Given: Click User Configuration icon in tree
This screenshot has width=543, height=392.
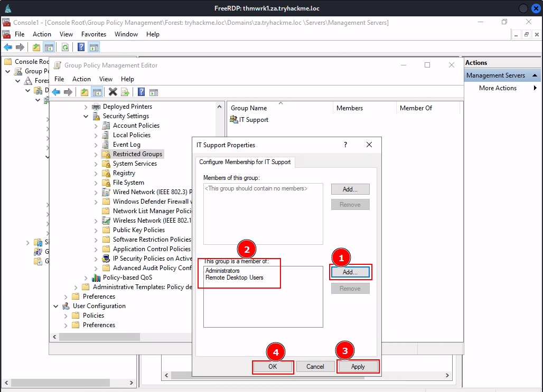Looking at the screenshot, I should (x=66, y=306).
